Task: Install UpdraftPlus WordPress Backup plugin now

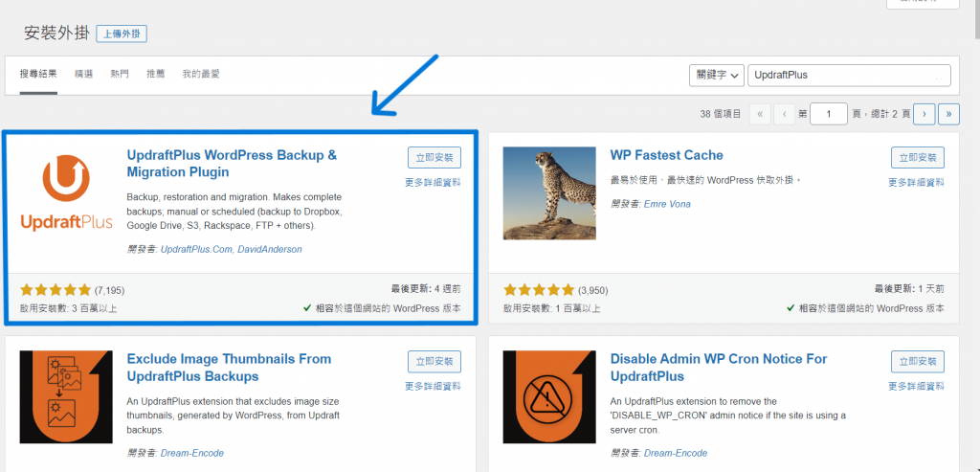Action: point(434,158)
